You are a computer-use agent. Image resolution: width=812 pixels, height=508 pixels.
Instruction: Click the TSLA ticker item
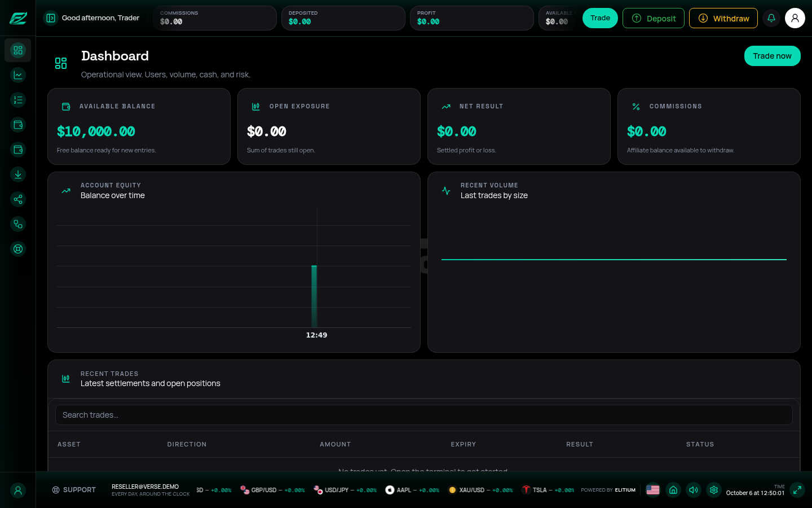pyautogui.click(x=548, y=490)
